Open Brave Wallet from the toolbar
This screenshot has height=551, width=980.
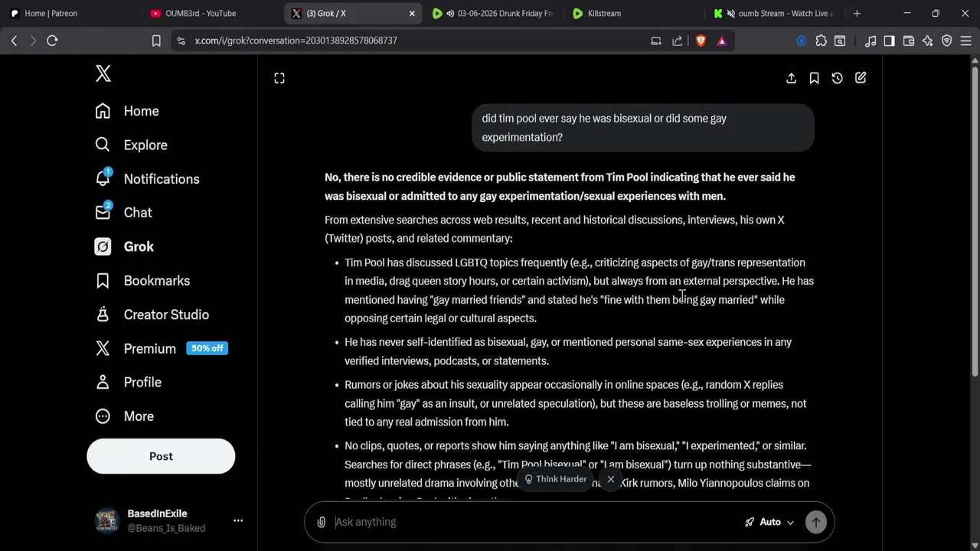click(909, 41)
